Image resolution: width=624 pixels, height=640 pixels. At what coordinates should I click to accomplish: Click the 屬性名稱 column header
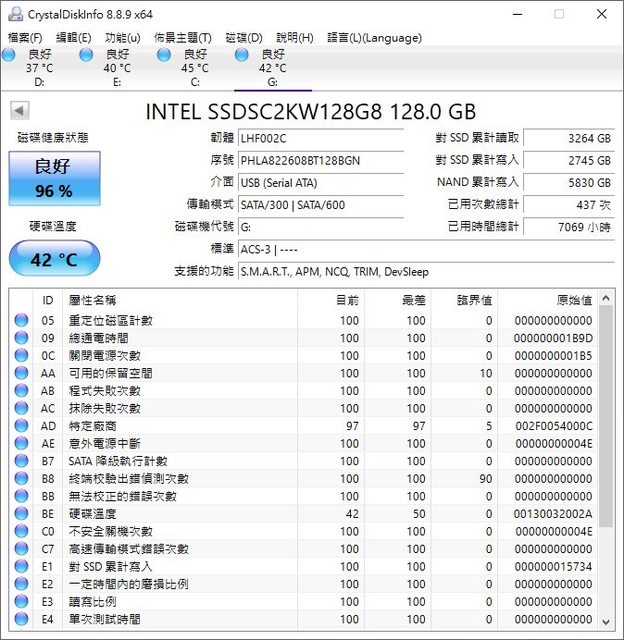click(x=92, y=300)
